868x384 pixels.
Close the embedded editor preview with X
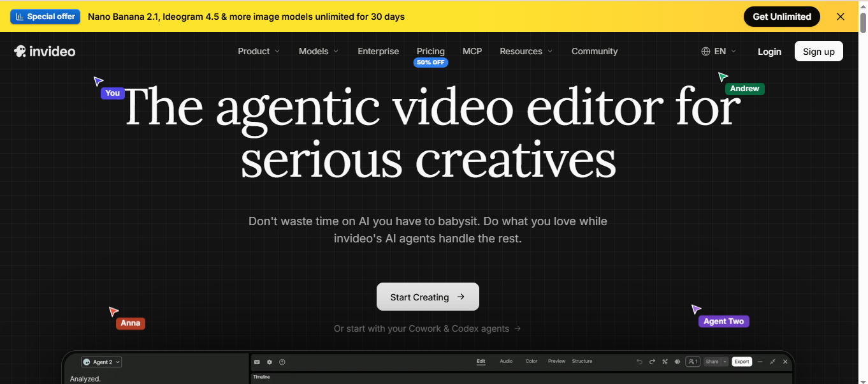pos(785,362)
